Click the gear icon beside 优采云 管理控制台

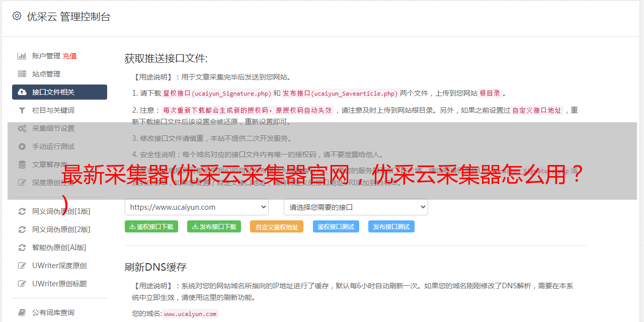click(17, 16)
